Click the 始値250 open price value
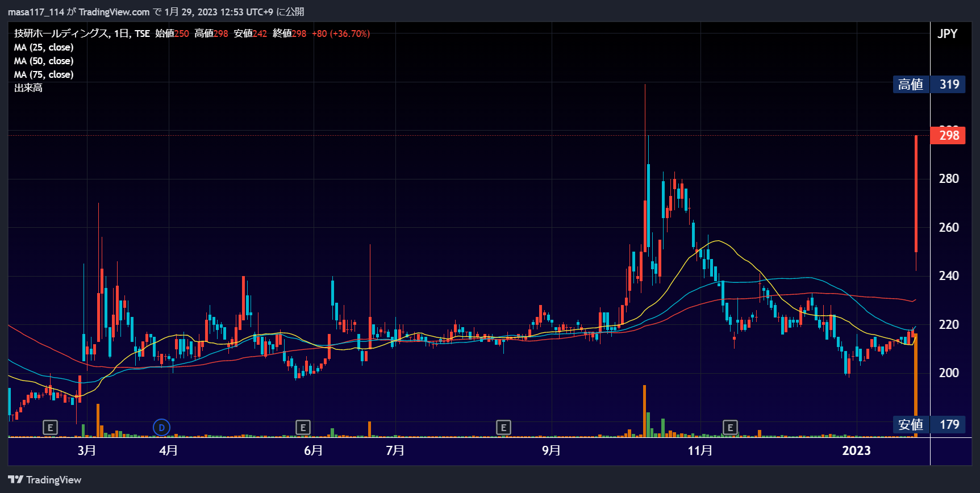The image size is (980, 493). [172, 34]
